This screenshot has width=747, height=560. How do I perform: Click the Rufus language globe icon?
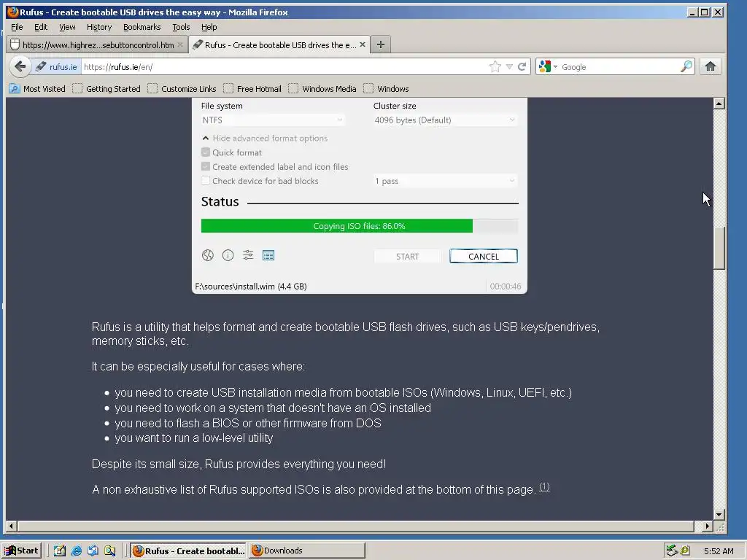(x=208, y=255)
